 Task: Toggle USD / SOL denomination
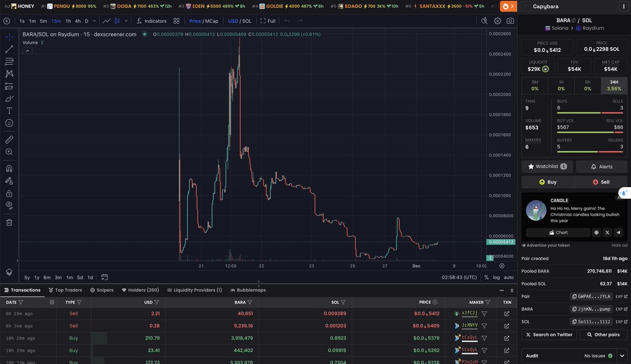coord(240,21)
